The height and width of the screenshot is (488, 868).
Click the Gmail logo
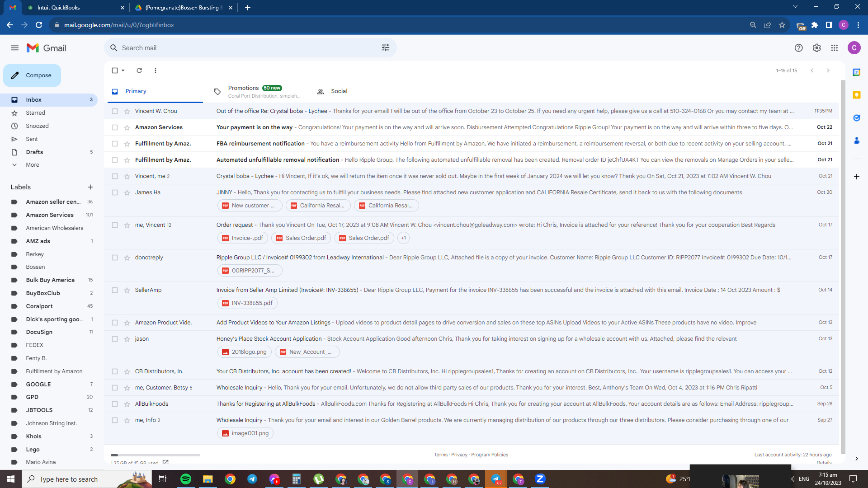pos(47,48)
